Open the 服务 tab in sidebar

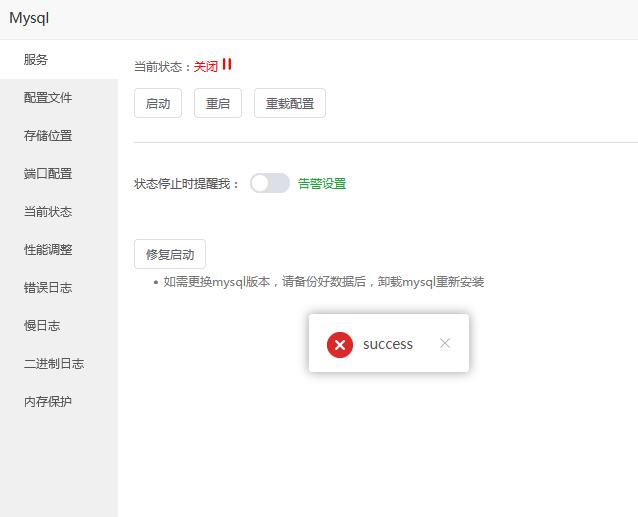59,59
